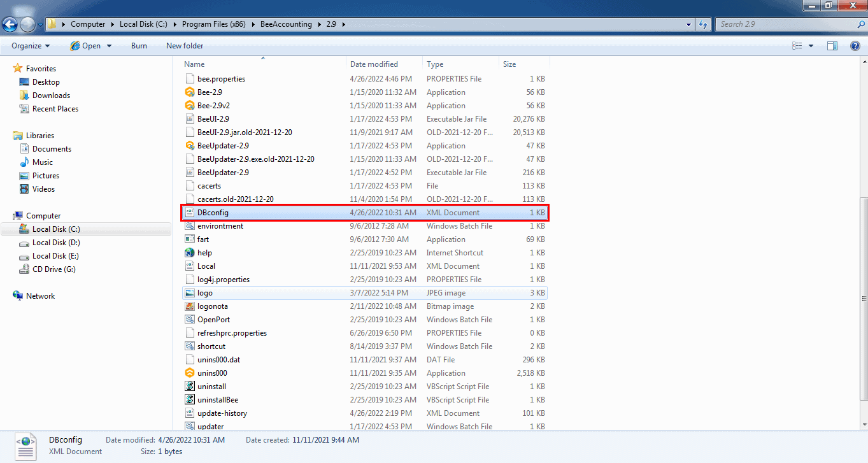Viewport: 868px width, 463px height.
Task: Click the Change your view icon
Action: pos(797,46)
